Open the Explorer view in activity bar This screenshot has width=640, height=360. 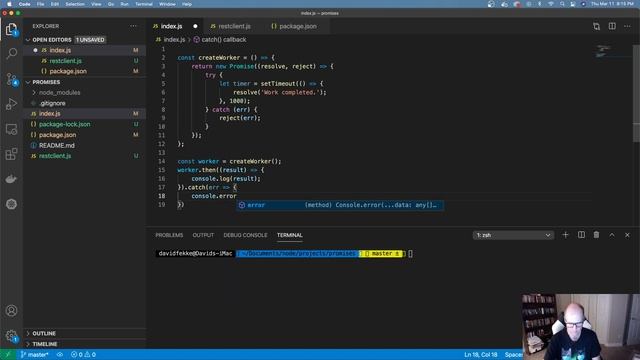click(11, 29)
